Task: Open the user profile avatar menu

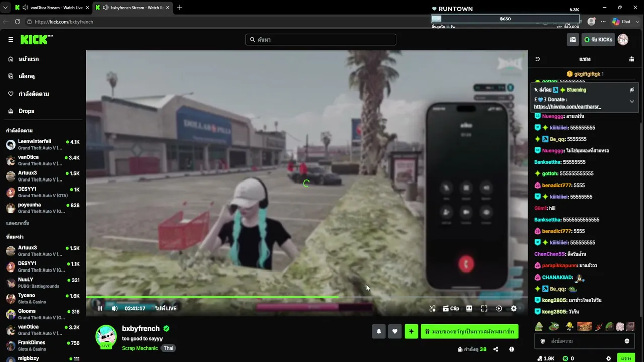Action: tap(623, 40)
